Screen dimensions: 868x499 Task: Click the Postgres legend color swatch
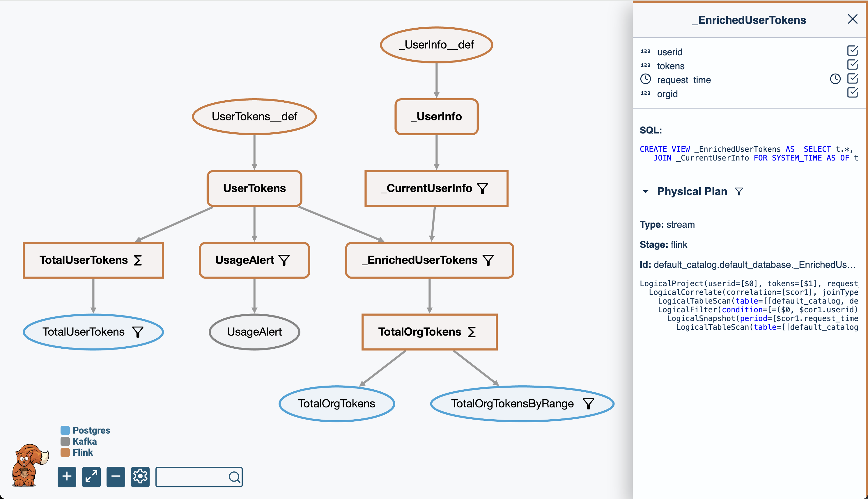point(65,430)
